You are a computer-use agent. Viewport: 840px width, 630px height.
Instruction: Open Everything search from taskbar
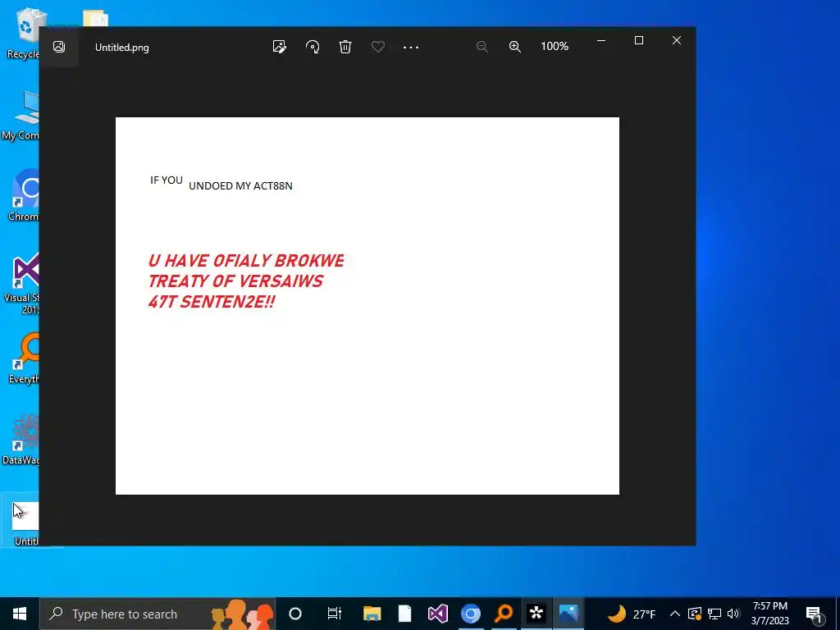click(504, 614)
